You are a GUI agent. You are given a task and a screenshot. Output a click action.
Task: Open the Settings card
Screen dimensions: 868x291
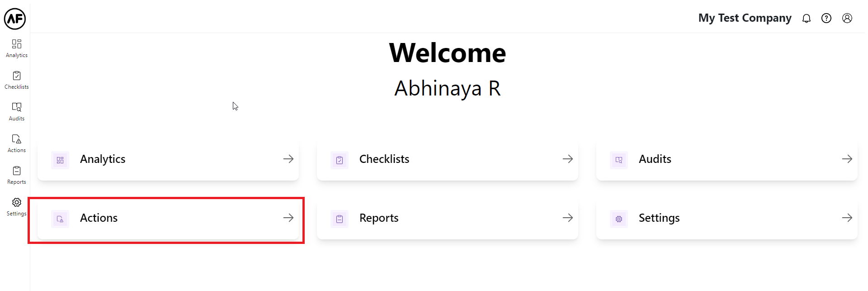pos(726,218)
